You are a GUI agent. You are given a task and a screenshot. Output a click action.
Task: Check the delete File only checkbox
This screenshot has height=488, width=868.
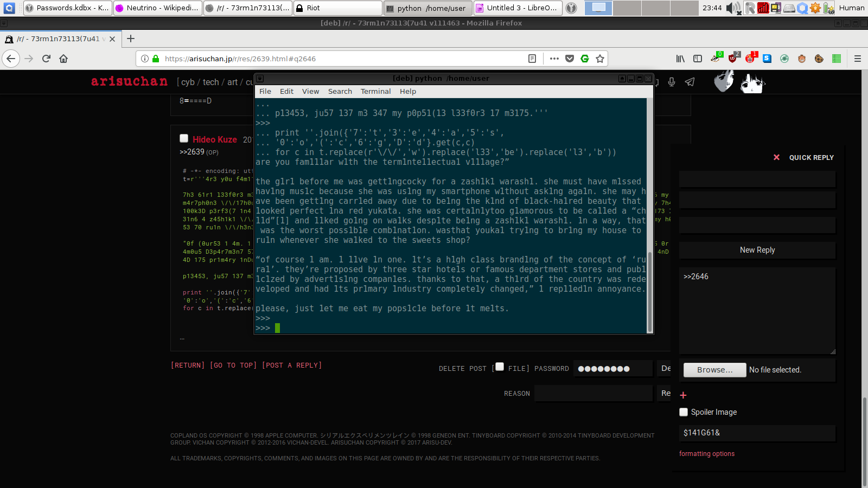coord(500,367)
